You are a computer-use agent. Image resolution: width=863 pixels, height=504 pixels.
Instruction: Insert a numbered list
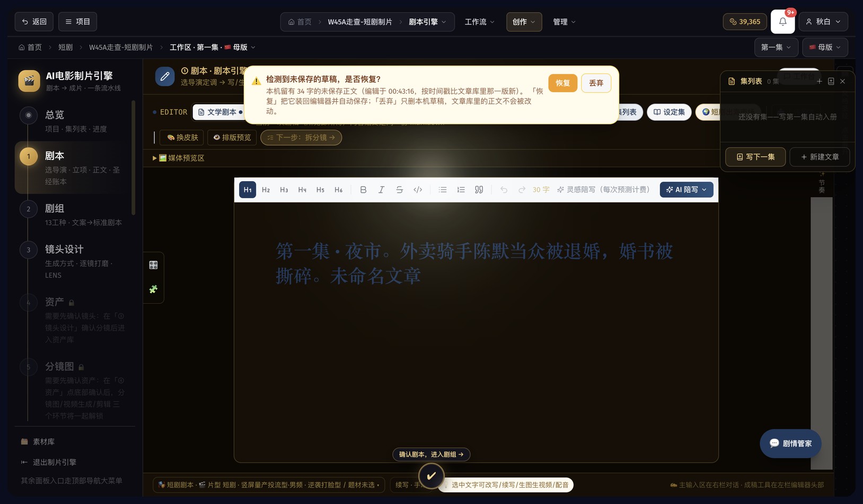[x=461, y=190]
